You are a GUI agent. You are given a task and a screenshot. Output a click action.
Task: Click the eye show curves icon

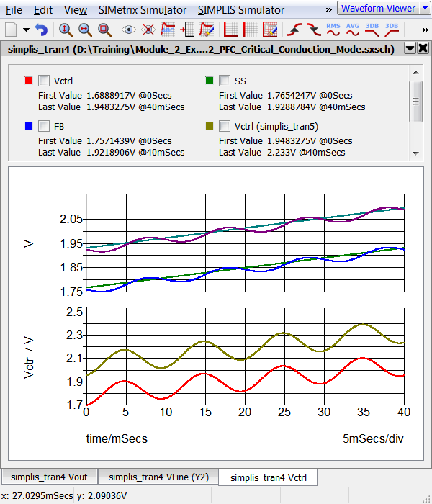click(x=129, y=30)
